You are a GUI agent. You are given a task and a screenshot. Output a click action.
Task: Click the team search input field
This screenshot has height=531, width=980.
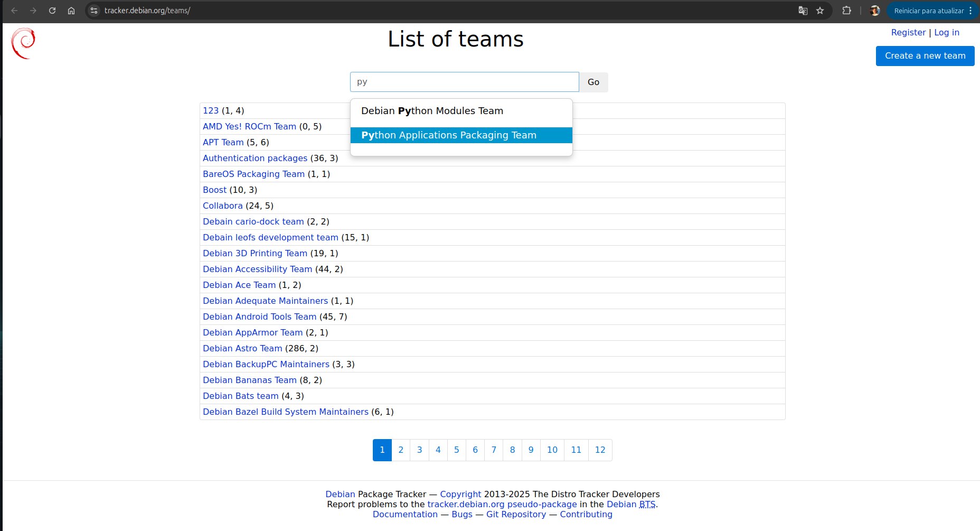465,82
